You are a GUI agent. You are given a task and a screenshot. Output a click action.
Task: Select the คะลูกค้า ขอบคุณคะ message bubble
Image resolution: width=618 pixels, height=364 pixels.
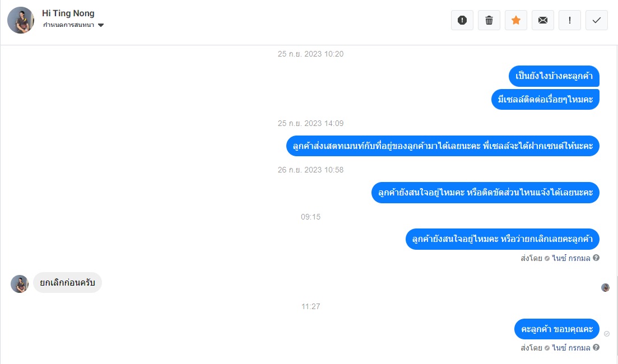556,329
